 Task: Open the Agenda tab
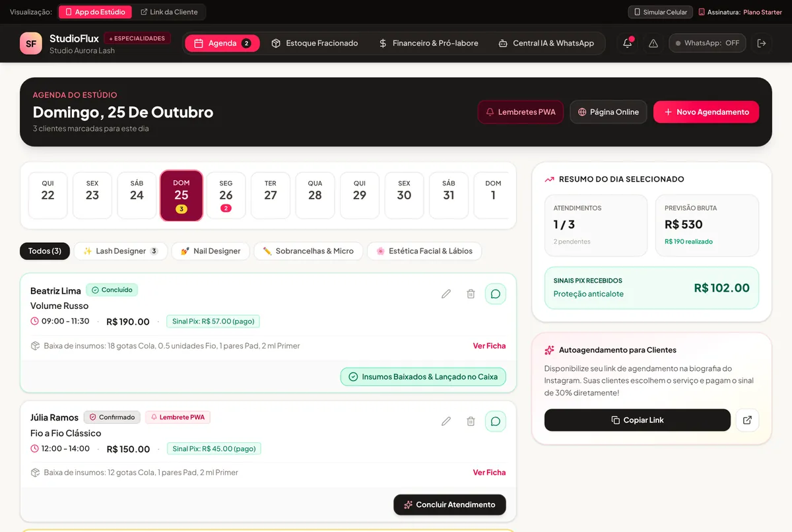pos(222,43)
